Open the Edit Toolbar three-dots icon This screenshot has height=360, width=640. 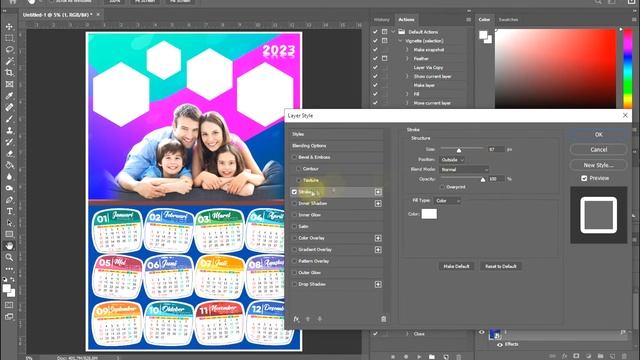tap(9, 269)
